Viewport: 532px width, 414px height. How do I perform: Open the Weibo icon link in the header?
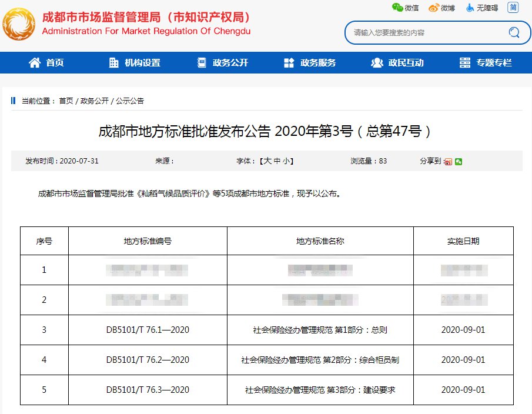pyautogui.click(x=434, y=8)
